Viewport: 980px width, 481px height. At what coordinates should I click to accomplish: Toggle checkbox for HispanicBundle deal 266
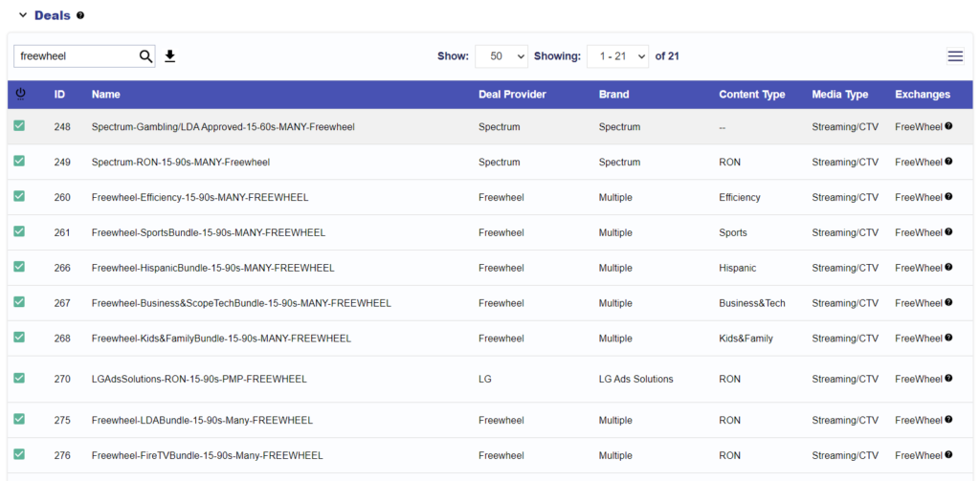click(x=19, y=267)
